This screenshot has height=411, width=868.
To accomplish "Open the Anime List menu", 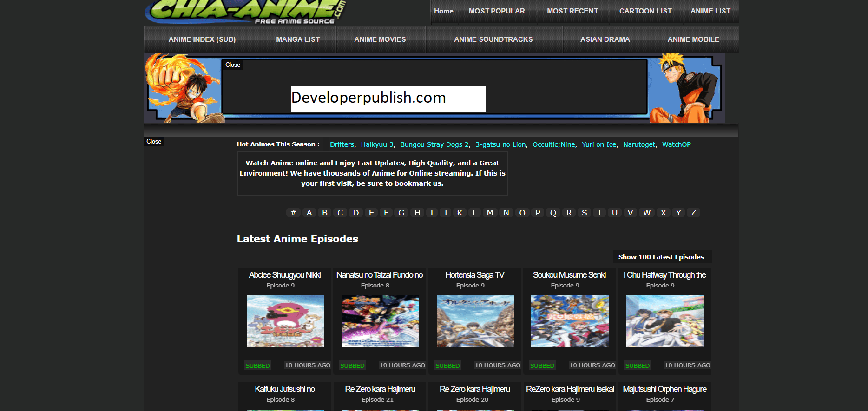I will pyautogui.click(x=710, y=11).
